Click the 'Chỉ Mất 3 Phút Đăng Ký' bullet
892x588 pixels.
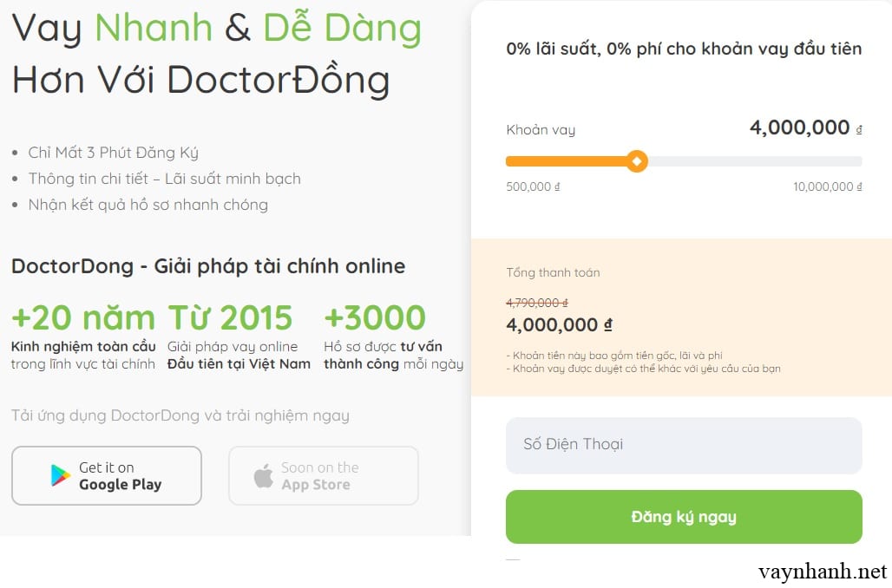[113, 153]
